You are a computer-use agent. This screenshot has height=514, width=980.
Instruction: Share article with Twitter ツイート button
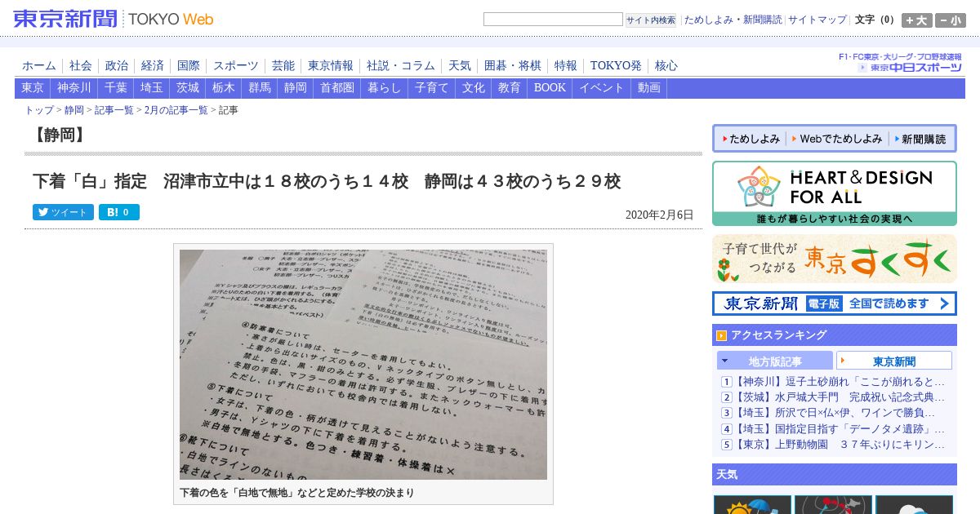pos(63,212)
